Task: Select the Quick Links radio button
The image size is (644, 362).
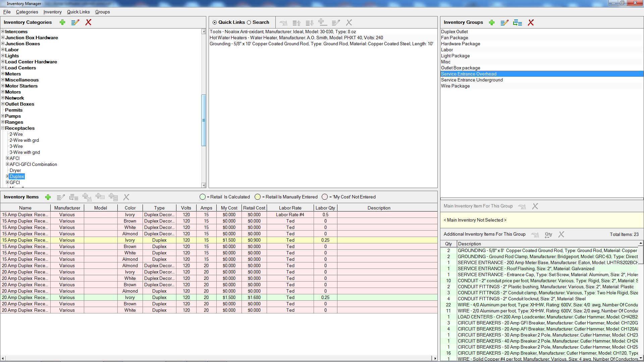Action: [x=215, y=22]
